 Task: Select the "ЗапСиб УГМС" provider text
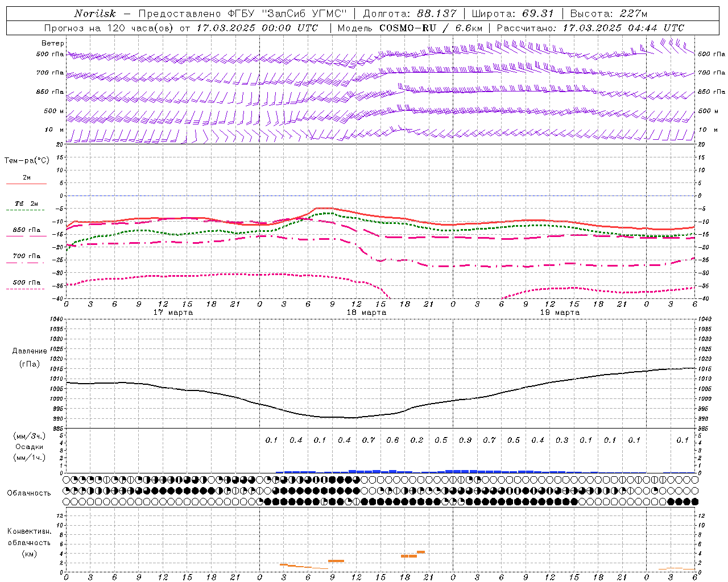point(303,14)
